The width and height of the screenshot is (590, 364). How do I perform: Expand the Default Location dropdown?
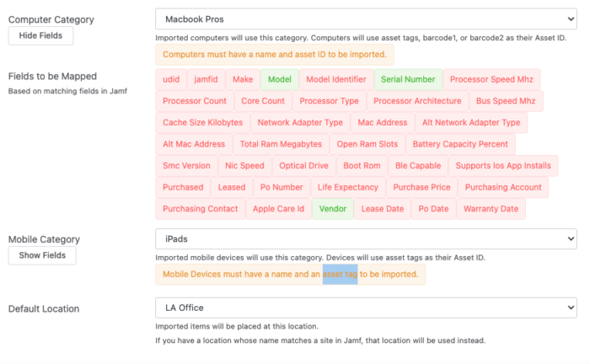point(366,308)
